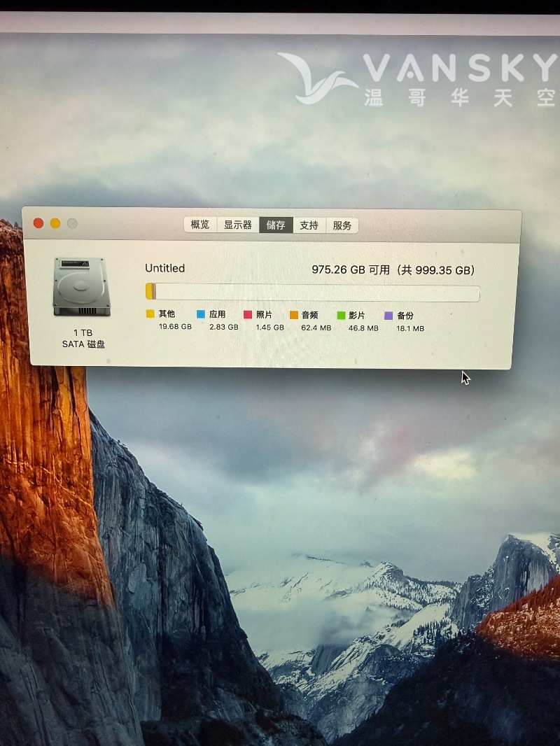The image size is (560, 746).
Task: Click the hard drive picture above 1 TB label
Action: (x=82, y=286)
